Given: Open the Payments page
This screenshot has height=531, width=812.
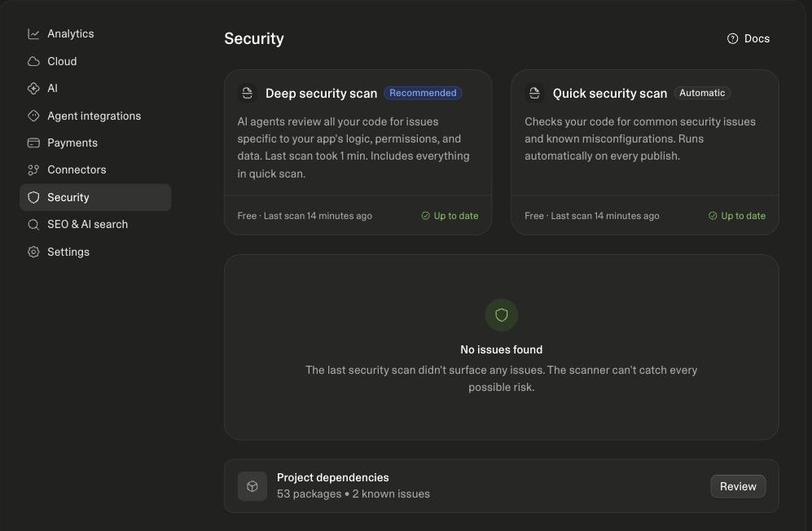Looking at the screenshot, I should 95,143.
